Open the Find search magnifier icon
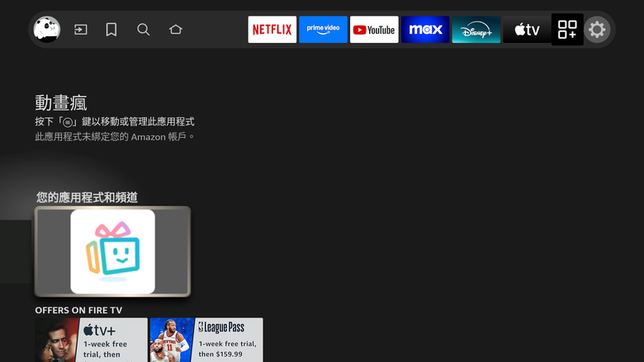The image size is (644, 362). pyautogui.click(x=144, y=30)
